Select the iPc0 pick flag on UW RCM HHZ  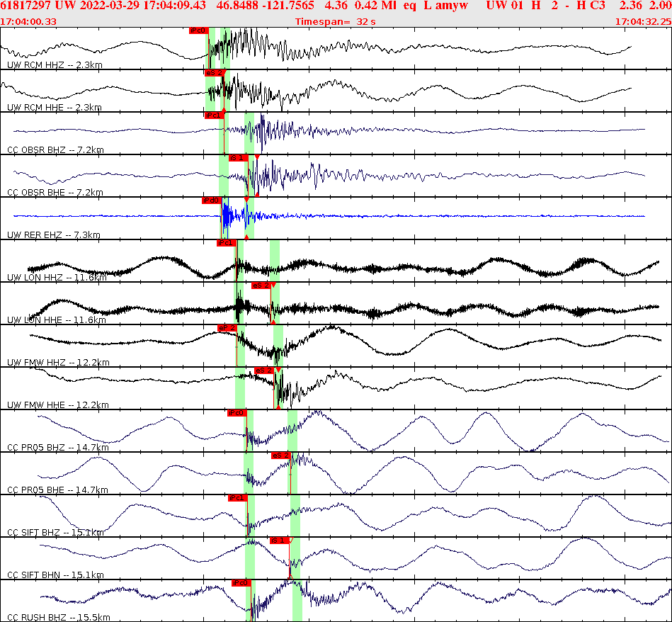[x=197, y=31]
